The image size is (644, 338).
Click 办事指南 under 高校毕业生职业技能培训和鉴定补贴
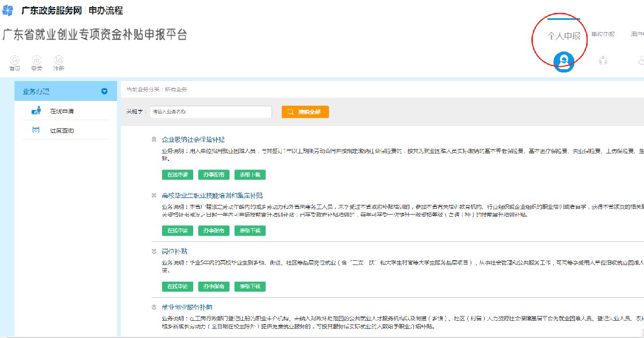click(214, 231)
